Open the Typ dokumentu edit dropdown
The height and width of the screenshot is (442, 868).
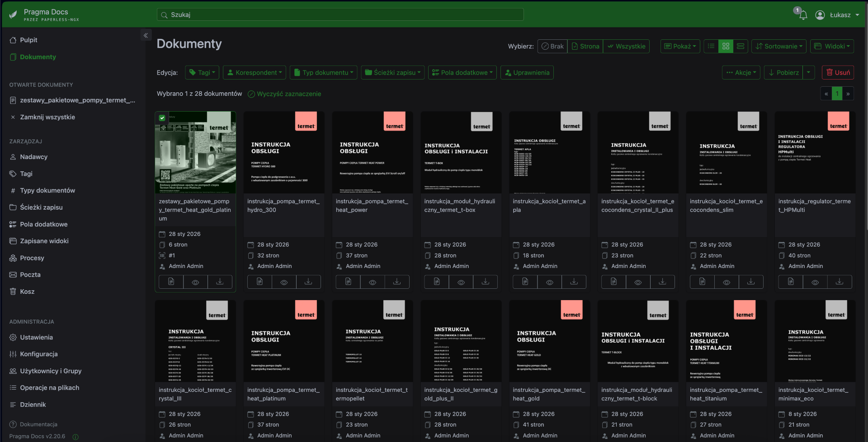point(324,72)
